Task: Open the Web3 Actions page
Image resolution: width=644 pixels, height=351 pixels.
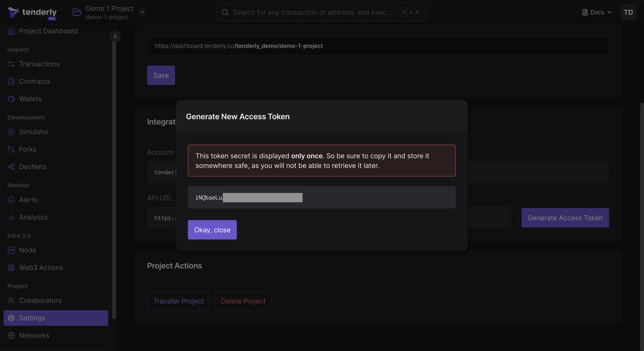Action: click(41, 268)
